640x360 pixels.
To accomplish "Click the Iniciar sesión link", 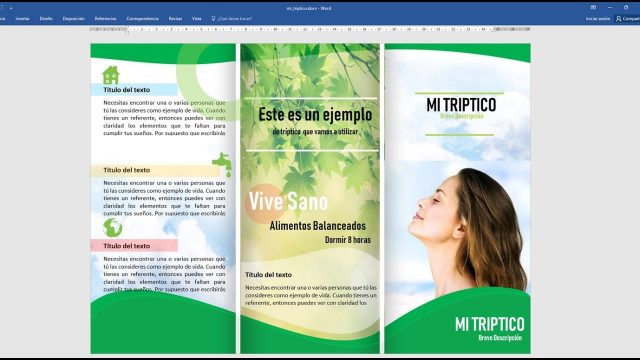I will coord(598,19).
